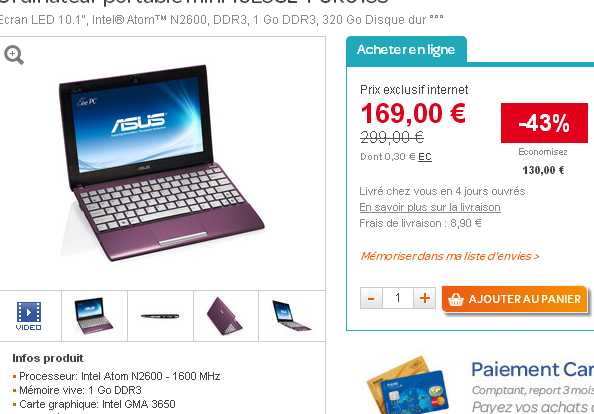This screenshot has width=594, height=414.
Task: Follow the En savoir plus sur la livraison link
Action: (430, 207)
